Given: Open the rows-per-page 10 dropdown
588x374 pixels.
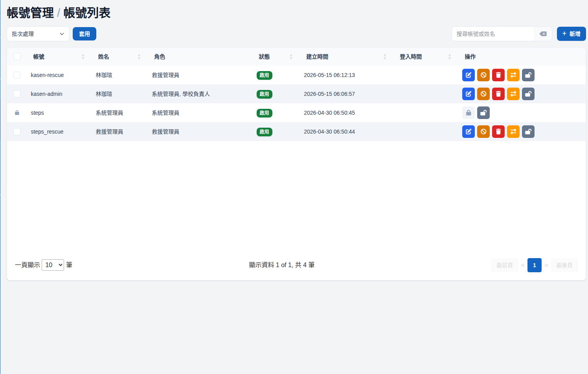Looking at the screenshot, I should tap(53, 265).
